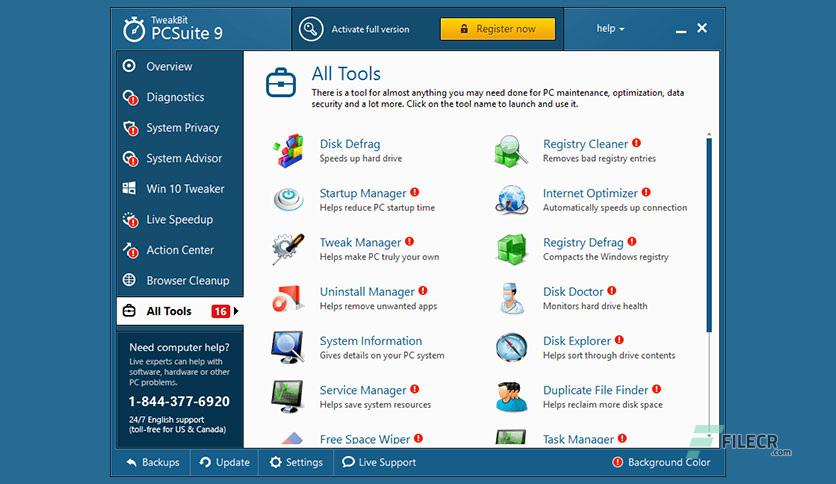The image size is (836, 484).
Task: Click the Service Manager monitor icon
Action: [x=287, y=397]
